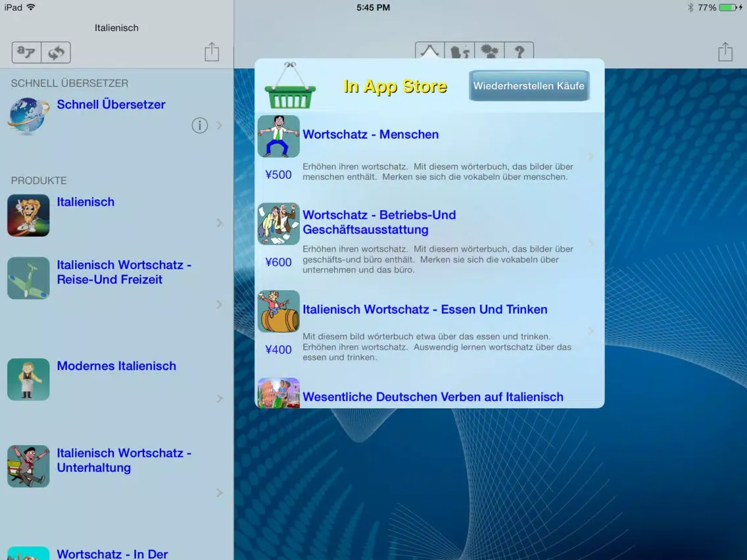The width and height of the screenshot is (747, 560).
Task: Expand the Schnell Übersetzer row chevron
Action: pyautogui.click(x=219, y=126)
